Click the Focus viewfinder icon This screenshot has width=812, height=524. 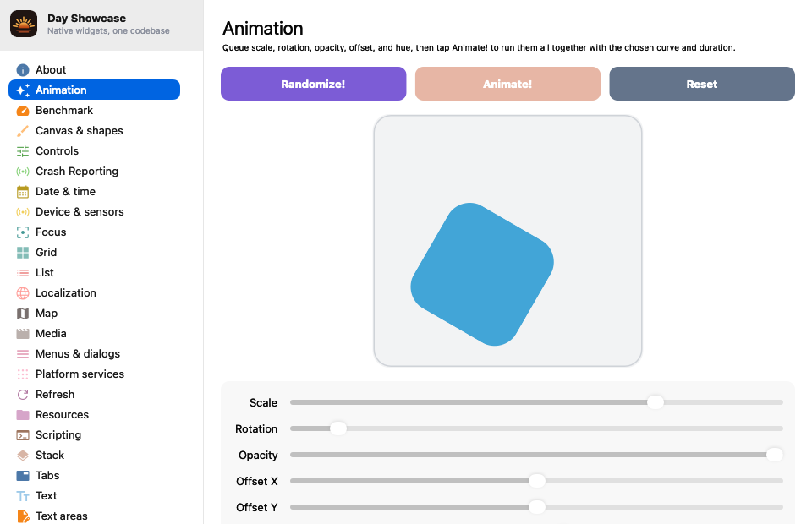click(23, 232)
